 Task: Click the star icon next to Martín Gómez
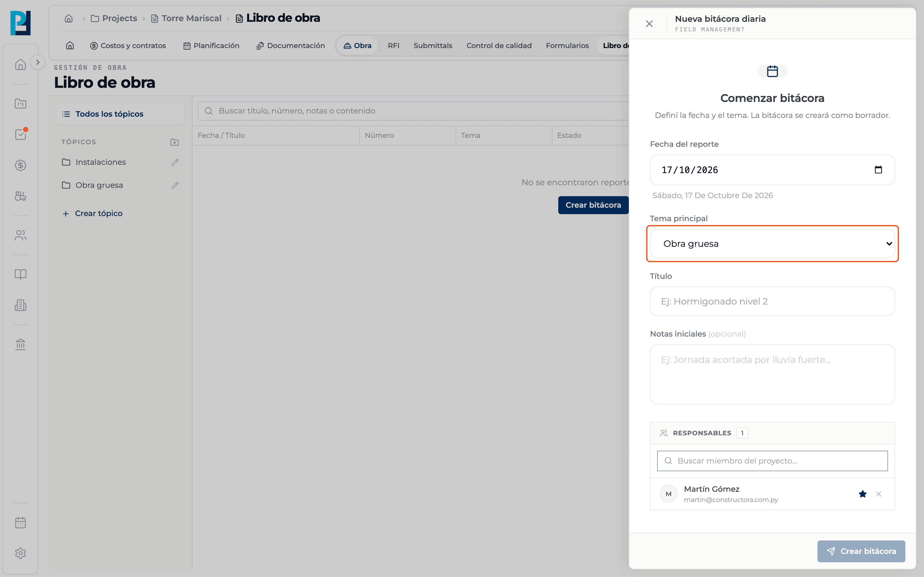pos(862,494)
